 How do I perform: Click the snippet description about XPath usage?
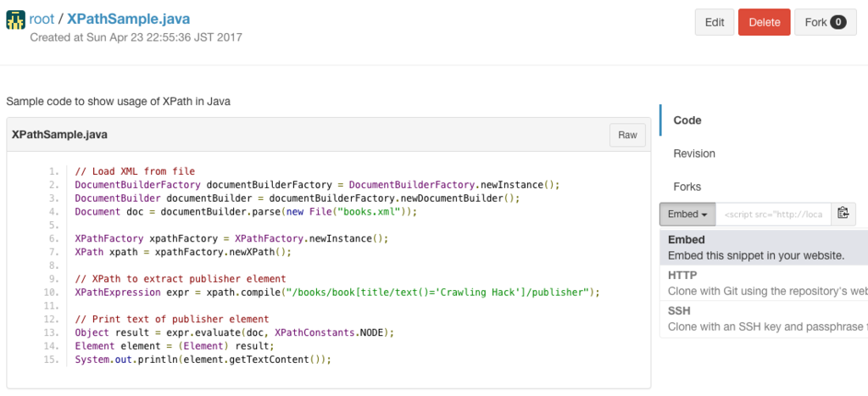[x=118, y=102]
